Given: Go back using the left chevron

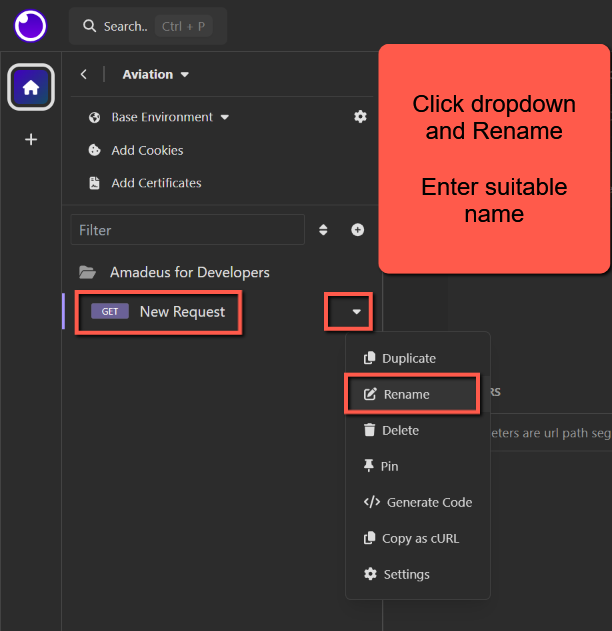Looking at the screenshot, I should 83,74.
